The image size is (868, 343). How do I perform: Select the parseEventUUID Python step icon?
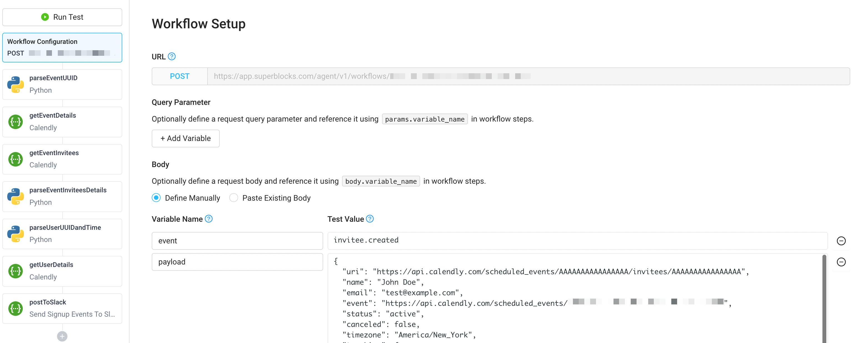pyautogui.click(x=15, y=84)
